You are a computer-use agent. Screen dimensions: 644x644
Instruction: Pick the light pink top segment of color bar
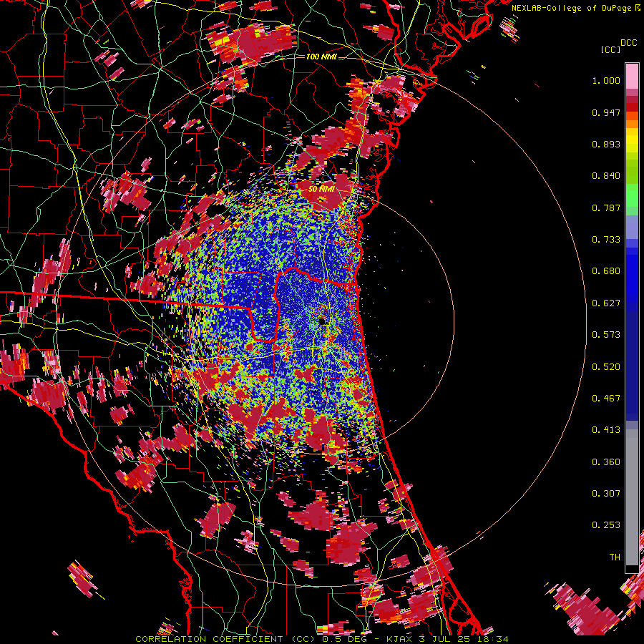pos(632,77)
